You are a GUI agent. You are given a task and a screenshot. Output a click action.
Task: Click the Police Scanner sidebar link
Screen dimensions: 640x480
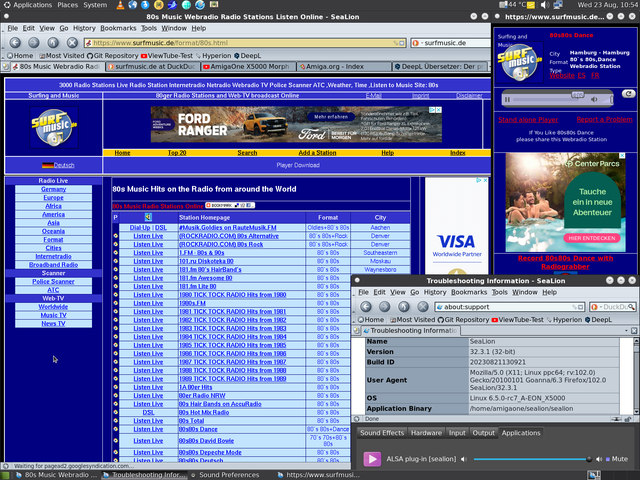pos(53,282)
